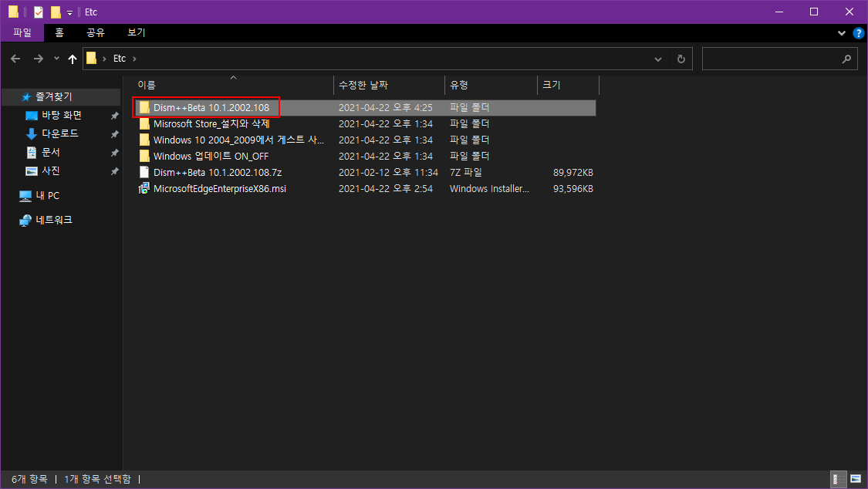Click folder icon of Windows 업데이트 ON_OFF
The height and width of the screenshot is (489, 868).
144,156
